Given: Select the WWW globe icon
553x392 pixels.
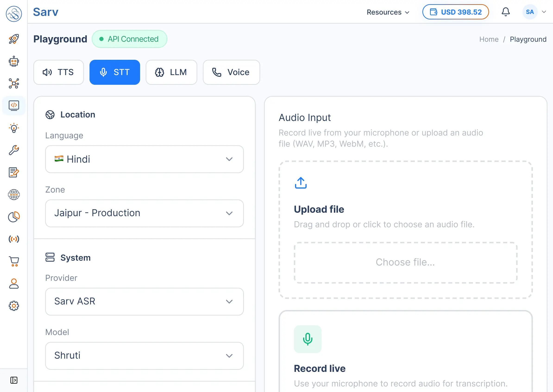Looking at the screenshot, I should tap(14, 195).
